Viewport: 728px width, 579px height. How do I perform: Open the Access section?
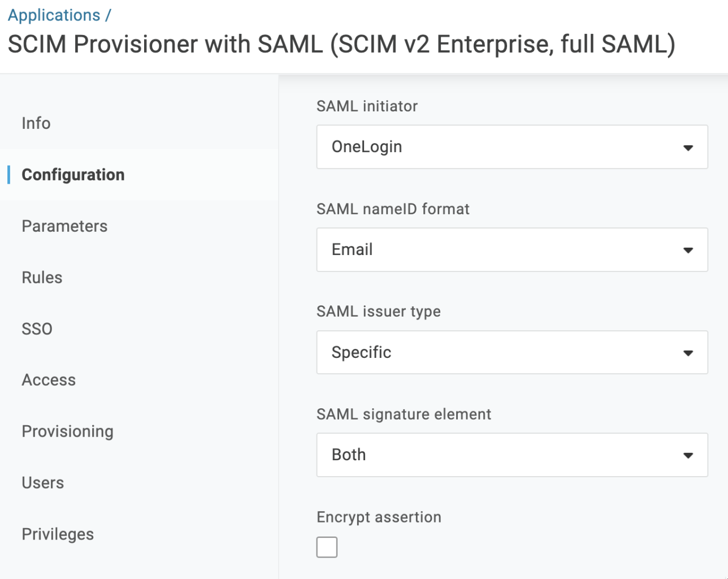49,380
